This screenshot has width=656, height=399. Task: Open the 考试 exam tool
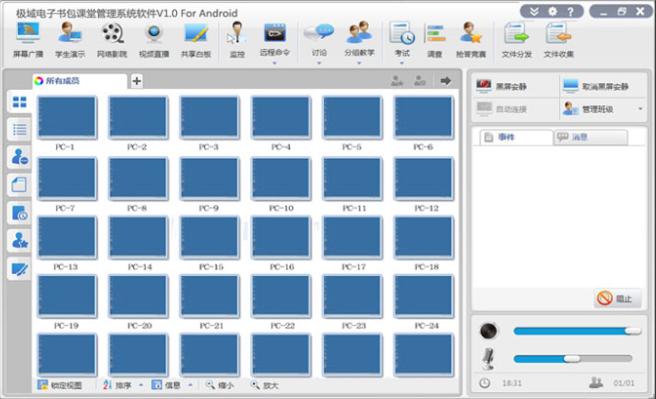pyautogui.click(x=402, y=38)
